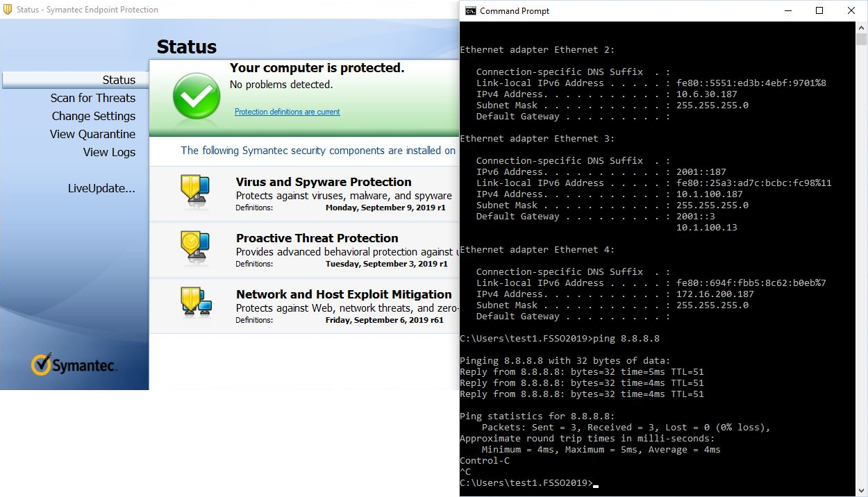868x497 pixels.
Task: Launch LiveUpdate... from the sidebar
Action: tap(101, 188)
